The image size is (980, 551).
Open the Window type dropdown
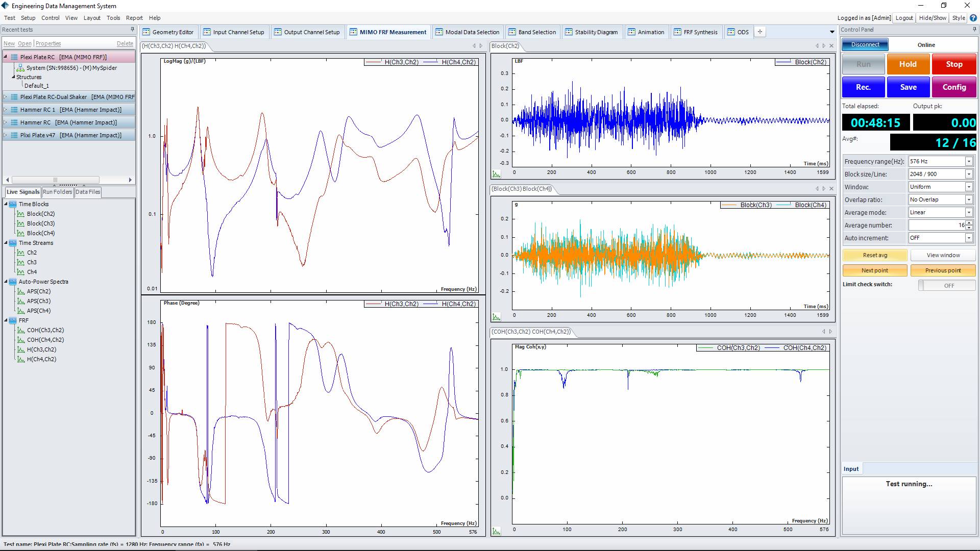(968, 187)
